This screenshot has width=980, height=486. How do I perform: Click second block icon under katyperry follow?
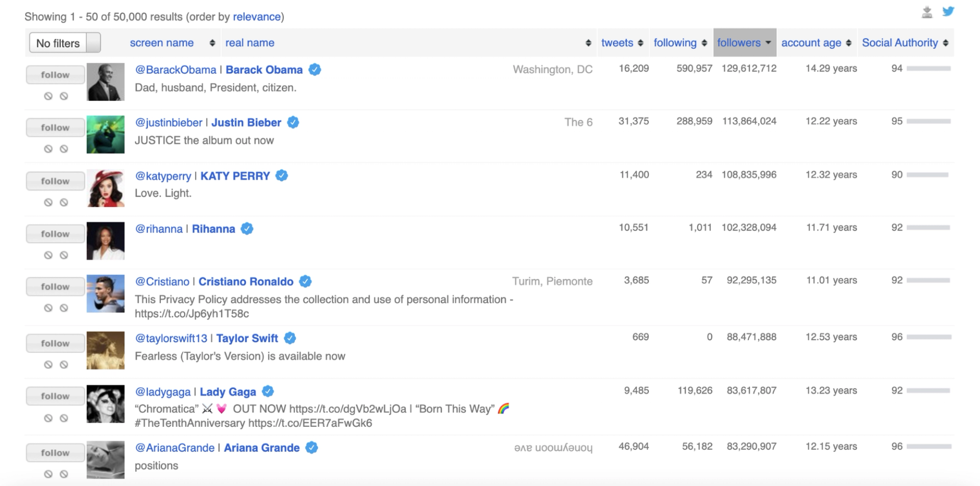click(64, 202)
